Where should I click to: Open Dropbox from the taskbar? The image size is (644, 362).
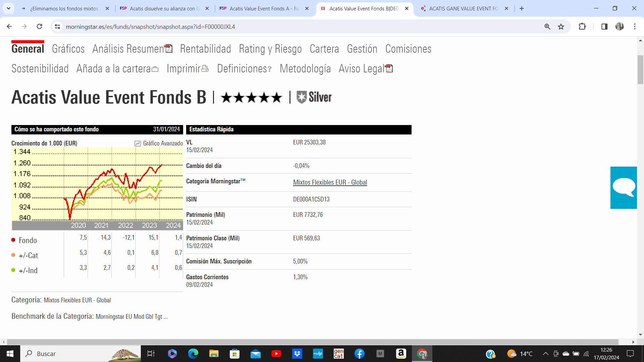pos(297,354)
